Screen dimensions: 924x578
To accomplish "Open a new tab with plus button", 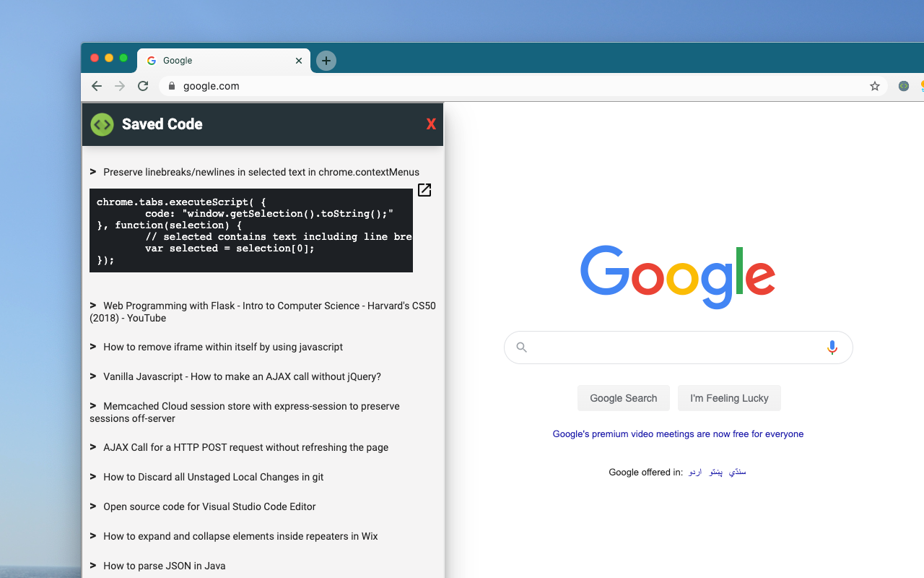I will pos(326,61).
